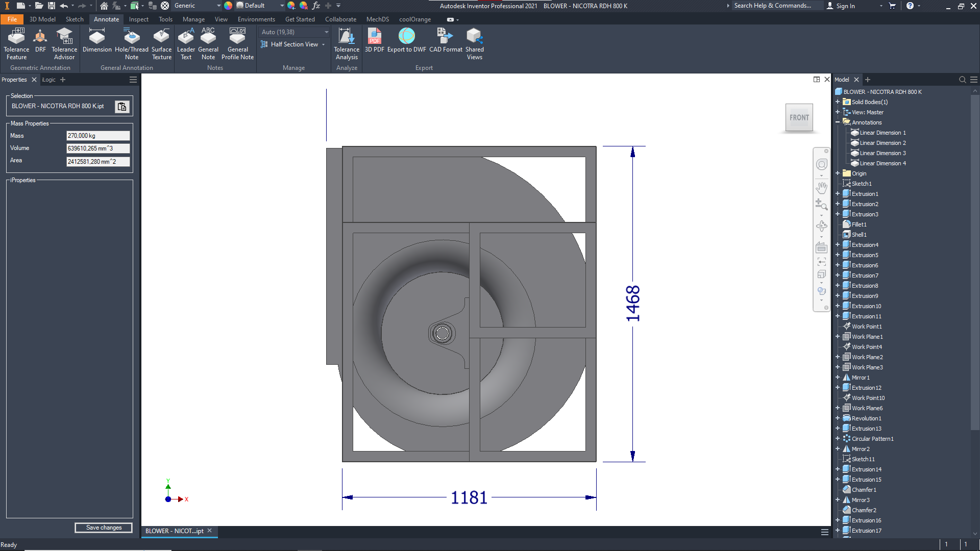Click the FRONT face of the ViewCube
Screen dimensions: 980x551
click(x=799, y=118)
